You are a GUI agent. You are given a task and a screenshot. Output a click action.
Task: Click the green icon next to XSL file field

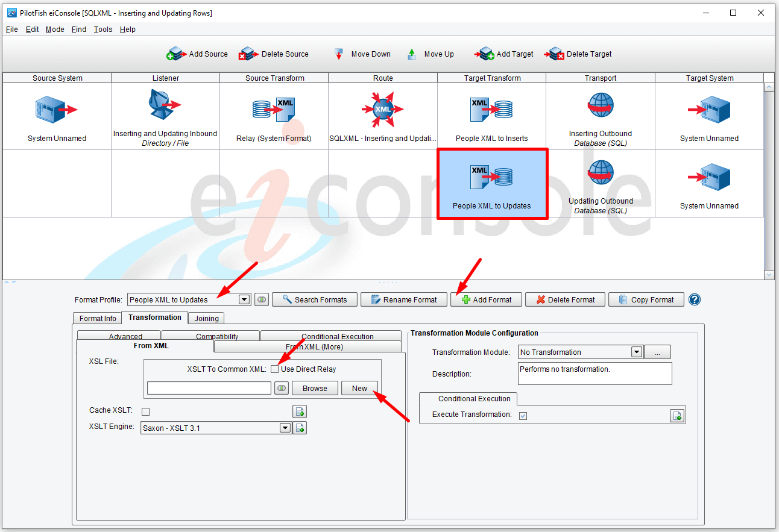coord(281,389)
